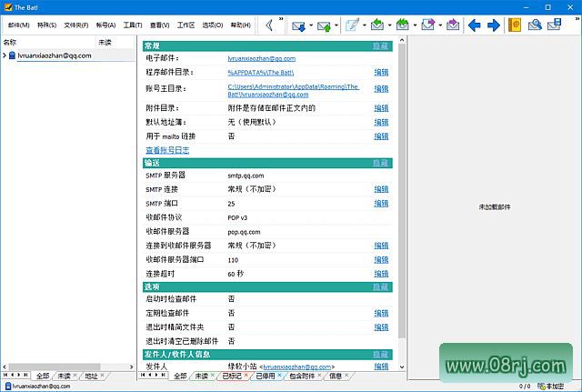Open the dropdown next to the reply icon
Screen dimensions: 582x392
(390, 25)
